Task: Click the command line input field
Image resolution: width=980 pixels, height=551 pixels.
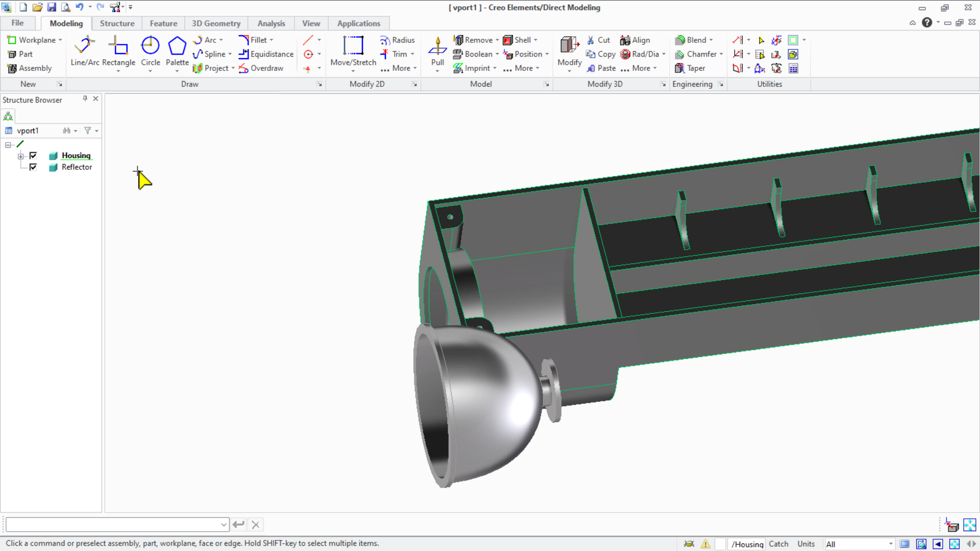Action: pyautogui.click(x=116, y=524)
